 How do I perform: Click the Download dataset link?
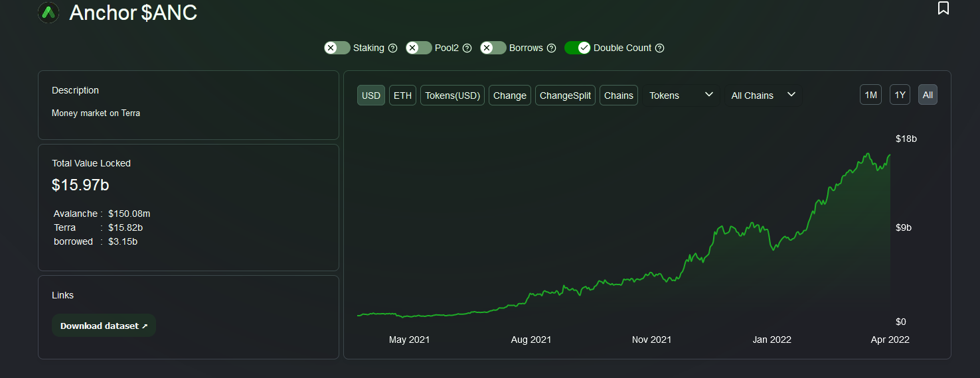pyautogui.click(x=104, y=326)
